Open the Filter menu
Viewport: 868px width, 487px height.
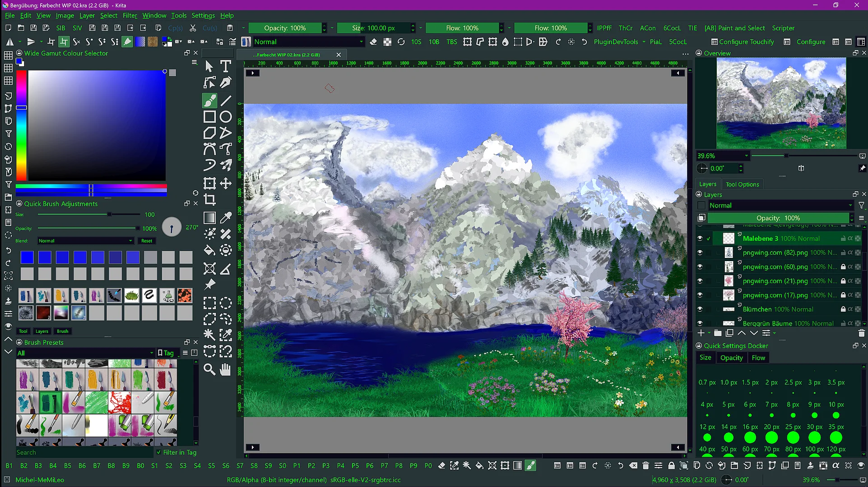(130, 15)
